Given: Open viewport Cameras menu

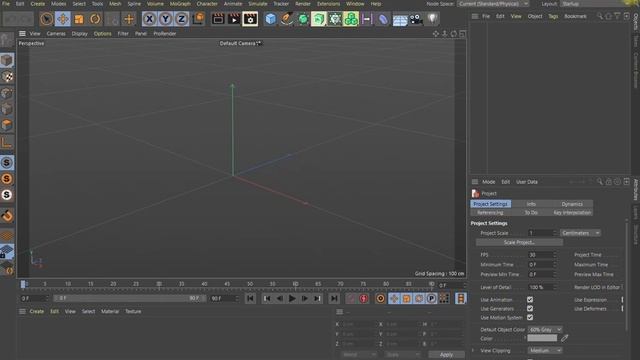Looking at the screenshot, I should 56,34.
